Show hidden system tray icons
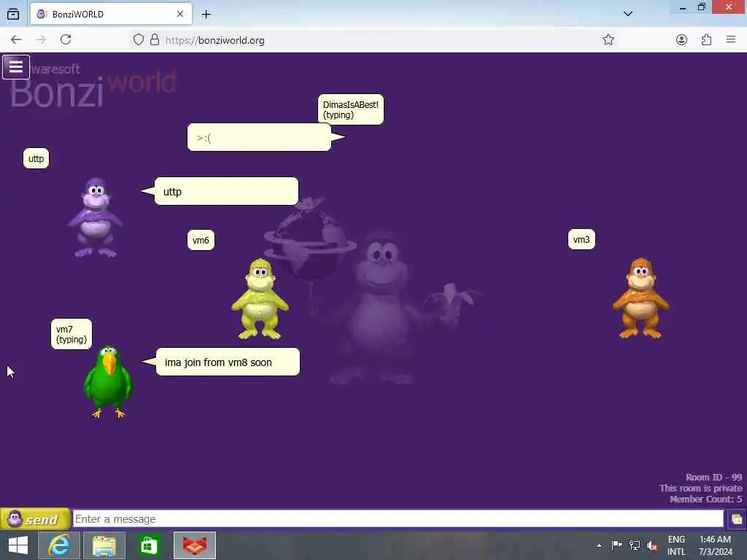This screenshot has height=560, width=747. click(599, 545)
